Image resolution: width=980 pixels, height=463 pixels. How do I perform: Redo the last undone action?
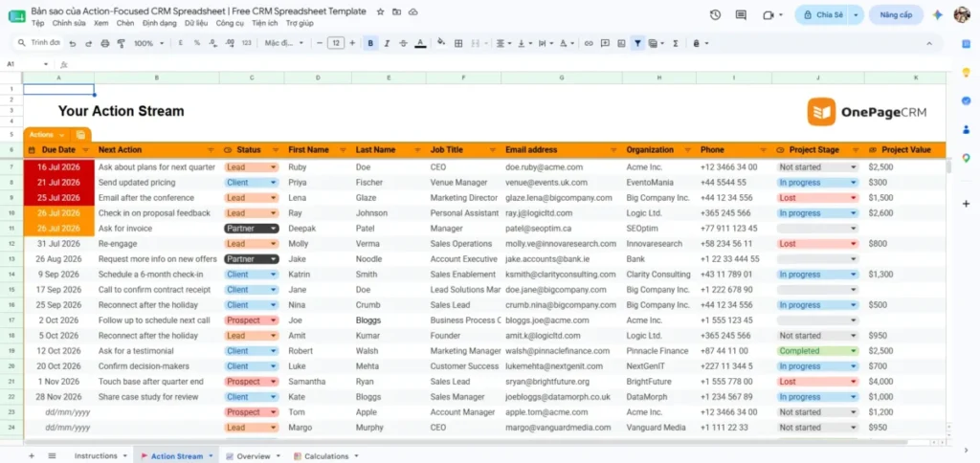[x=89, y=43]
